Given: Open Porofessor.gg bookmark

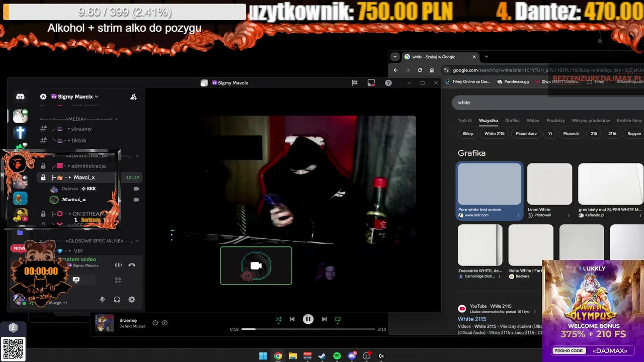Looking at the screenshot, I should pos(513,82).
